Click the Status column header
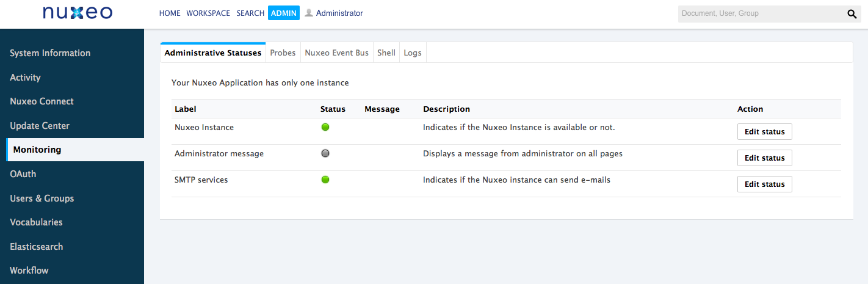Screen dimensions: 868x284 click(x=333, y=109)
